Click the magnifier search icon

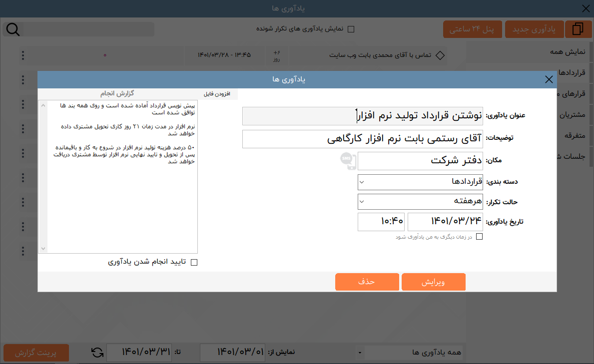point(12,29)
